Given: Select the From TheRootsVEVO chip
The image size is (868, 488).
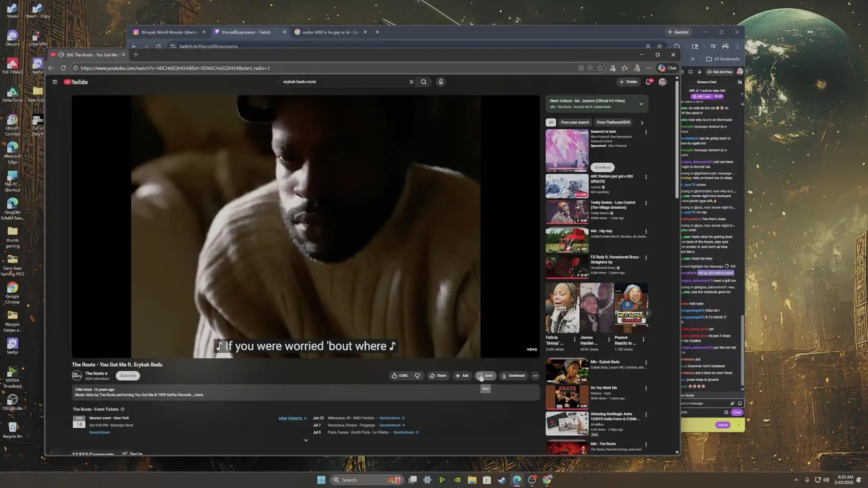Looking at the screenshot, I should tap(614, 123).
